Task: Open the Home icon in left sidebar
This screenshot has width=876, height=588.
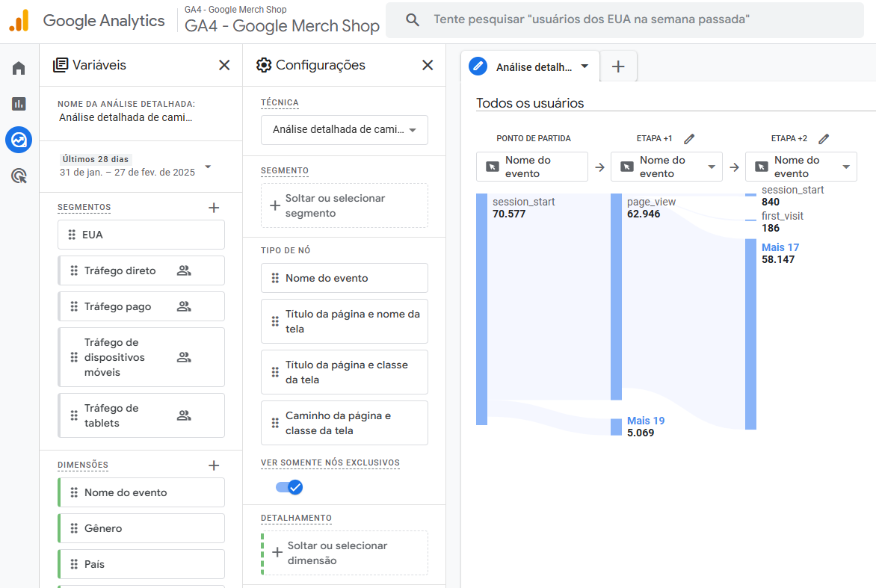Action: click(19, 69)
